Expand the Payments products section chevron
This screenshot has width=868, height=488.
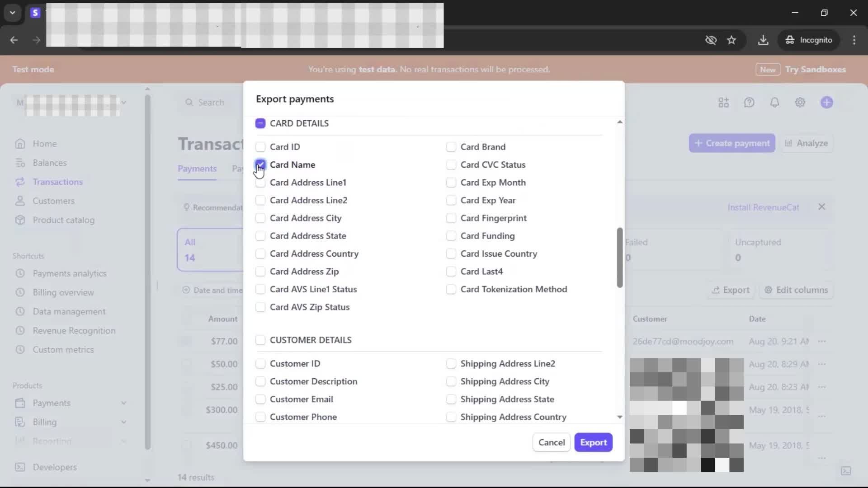(x=123, y=403)
